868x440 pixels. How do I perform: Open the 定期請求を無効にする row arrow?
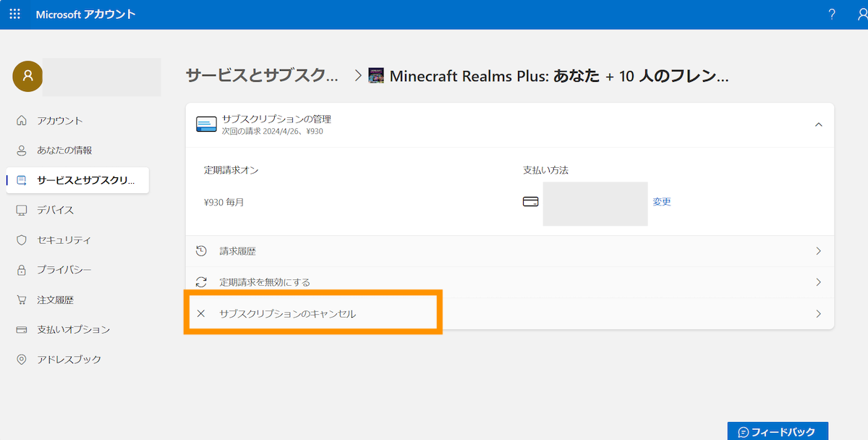(819, 282)
